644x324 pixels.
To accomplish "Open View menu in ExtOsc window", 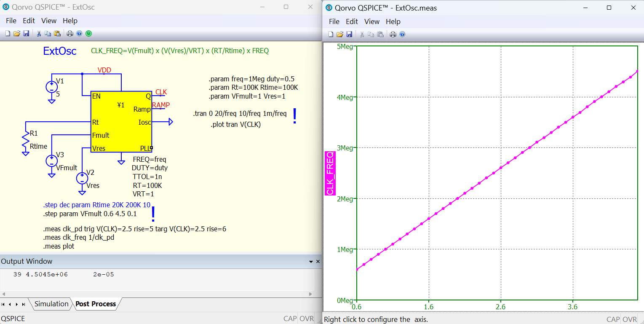I will 49,21.
